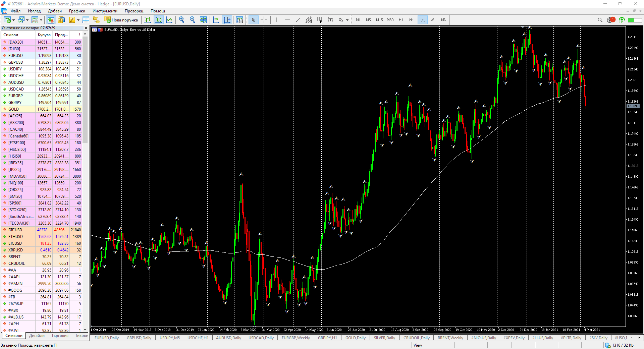Toggle chart shift from right edge

[227, 20]
